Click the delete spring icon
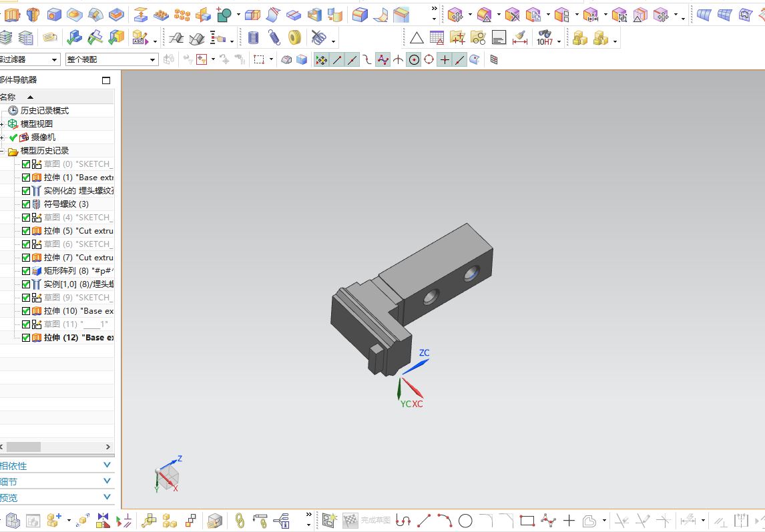This screenshot has width=765, height=532. point(319,37)
